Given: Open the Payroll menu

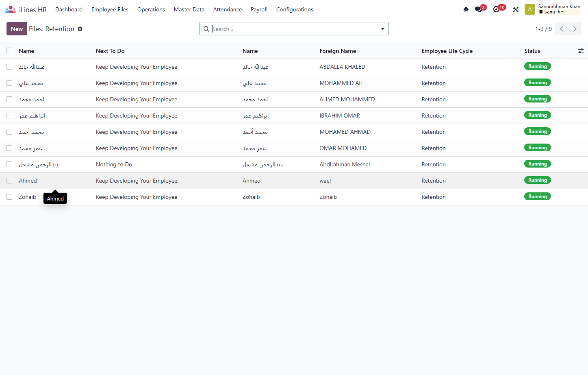Looking at the screenshot, I should (259, 9).
